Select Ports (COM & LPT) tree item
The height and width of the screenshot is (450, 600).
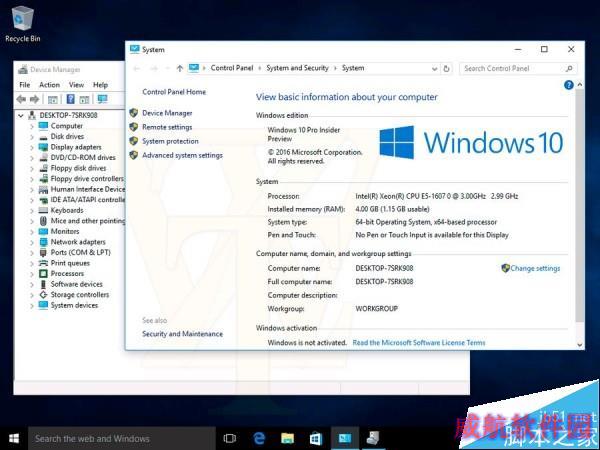(80, 253)
